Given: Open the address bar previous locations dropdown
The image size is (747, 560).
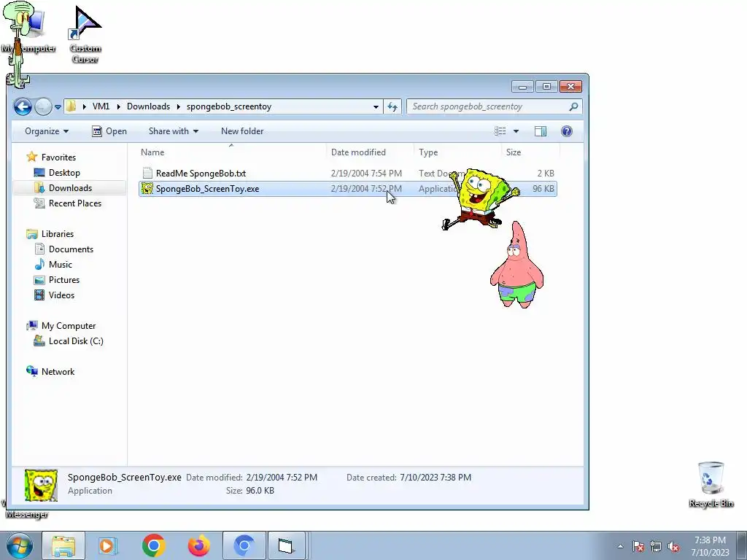Looking at the screenshot, I should click(376, 106).
